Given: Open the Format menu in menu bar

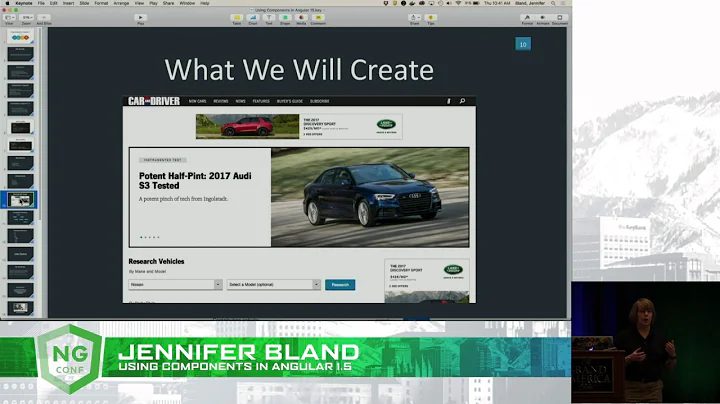Looking at the screenshot, I should [101, 3].
